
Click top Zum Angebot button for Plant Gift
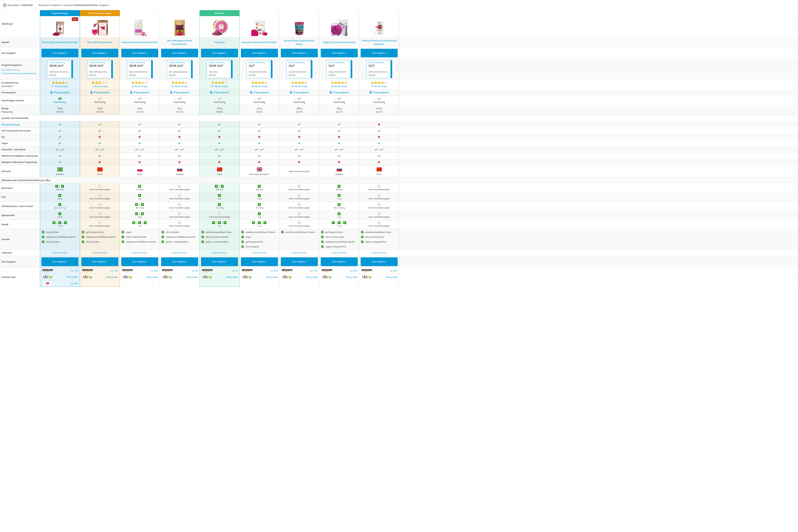click(100, 53)
